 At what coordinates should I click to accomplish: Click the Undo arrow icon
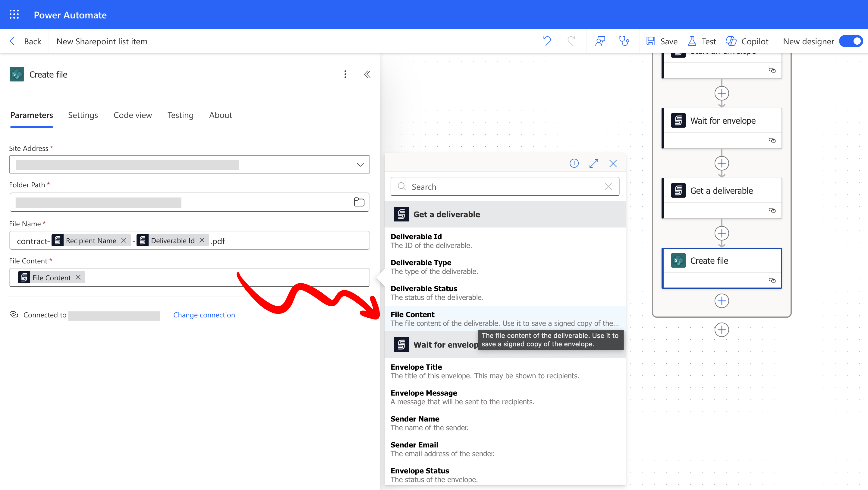[547, 41]
